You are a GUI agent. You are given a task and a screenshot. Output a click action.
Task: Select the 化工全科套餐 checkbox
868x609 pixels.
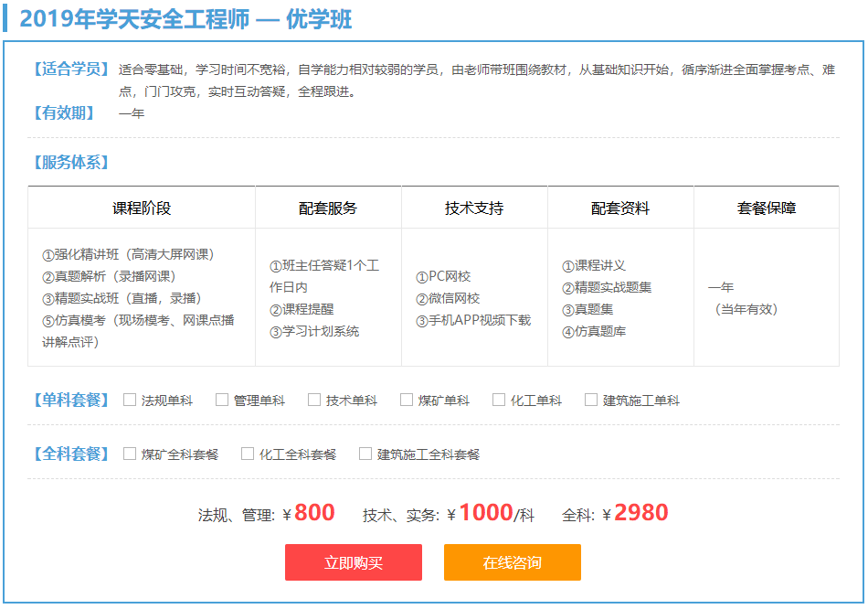[248, 454]
